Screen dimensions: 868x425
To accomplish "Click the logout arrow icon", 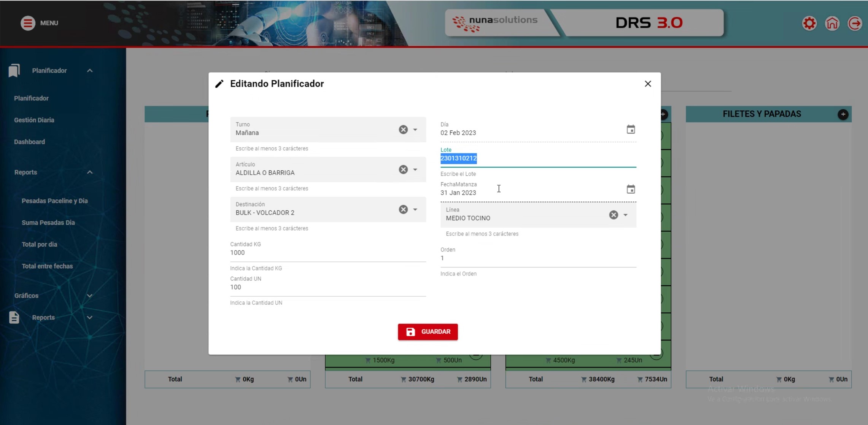I will 854,23.
